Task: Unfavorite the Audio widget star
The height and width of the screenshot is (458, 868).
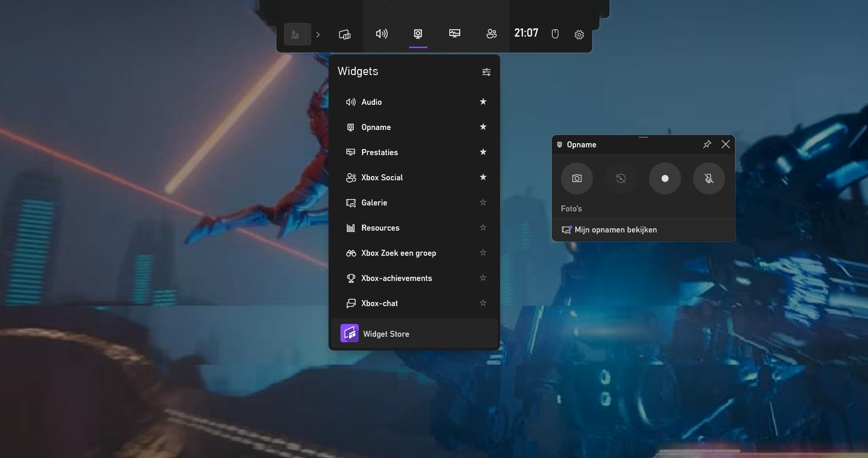Action: click(x=483, y=102)
